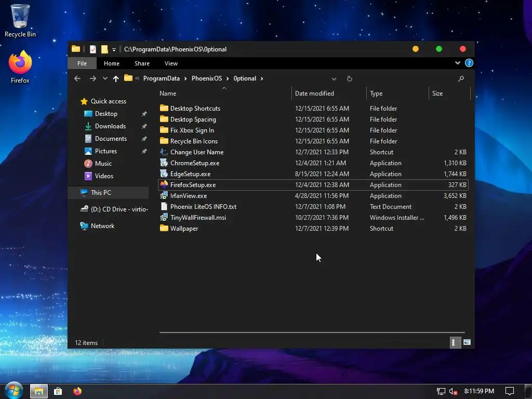The width and height of the screenshot is (532, 399).
Task: Go forward with the Forward arrow
Action: point(92,79)
